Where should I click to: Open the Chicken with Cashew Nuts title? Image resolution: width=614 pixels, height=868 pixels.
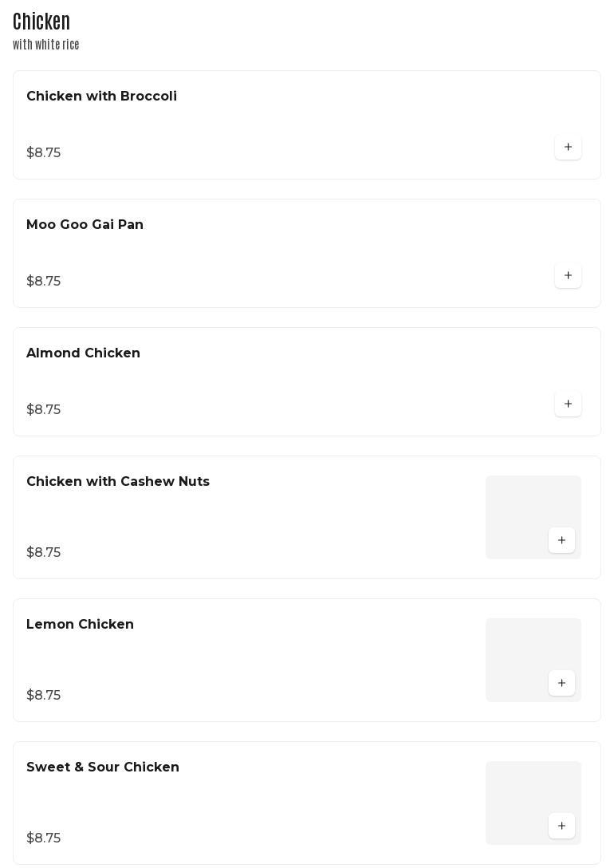(x=118, y=482)
